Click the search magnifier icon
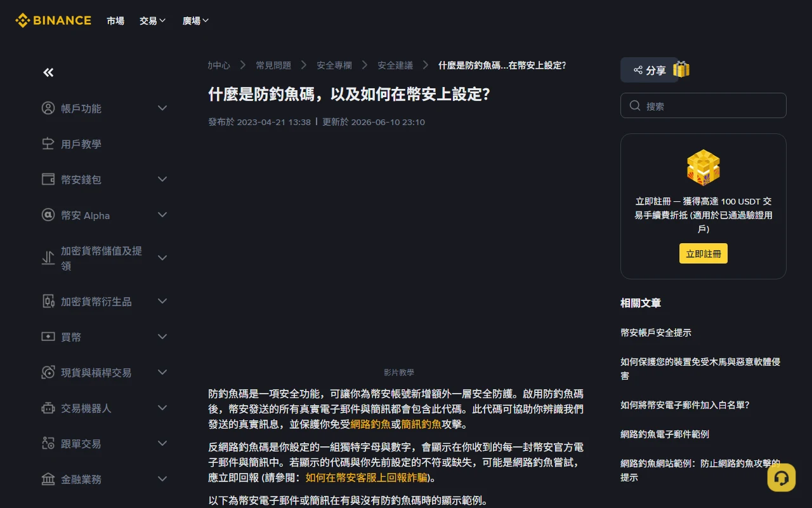812x508 pixels. (635, 105)
